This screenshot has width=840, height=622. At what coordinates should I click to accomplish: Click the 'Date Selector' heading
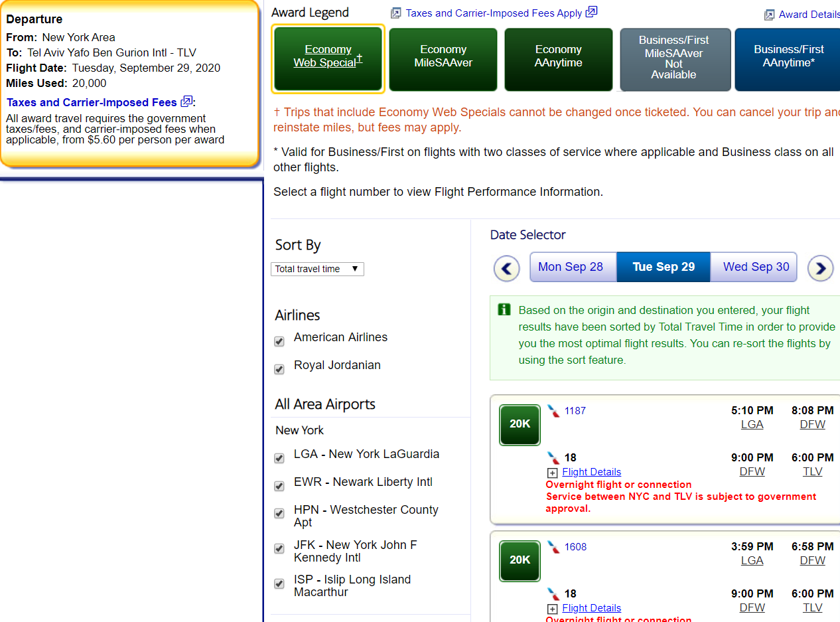tap(528, 235)
